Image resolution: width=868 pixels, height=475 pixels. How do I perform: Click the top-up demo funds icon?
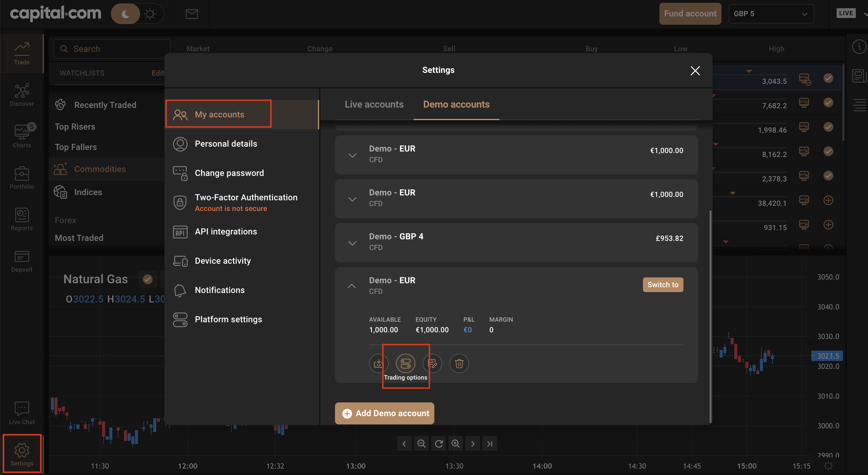[378, 363]
